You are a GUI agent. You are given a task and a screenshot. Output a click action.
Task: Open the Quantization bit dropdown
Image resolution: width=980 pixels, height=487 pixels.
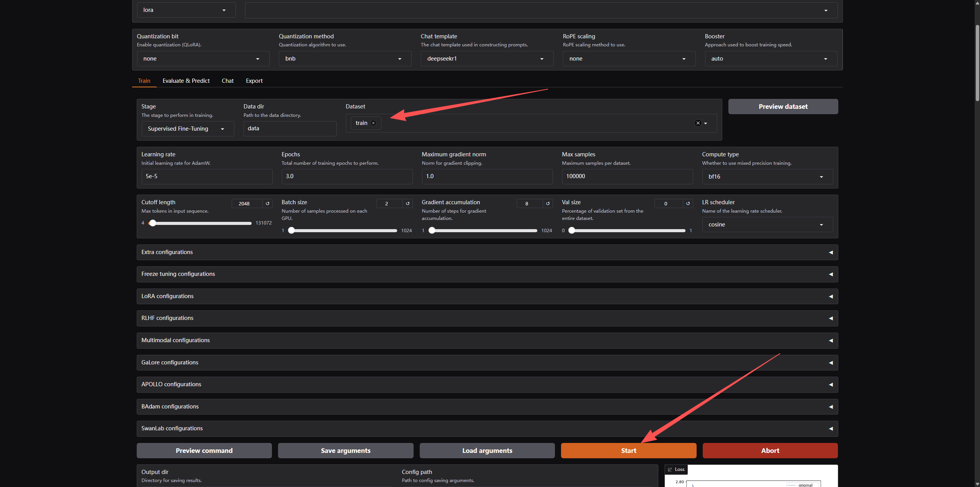(x=203, y=59)
